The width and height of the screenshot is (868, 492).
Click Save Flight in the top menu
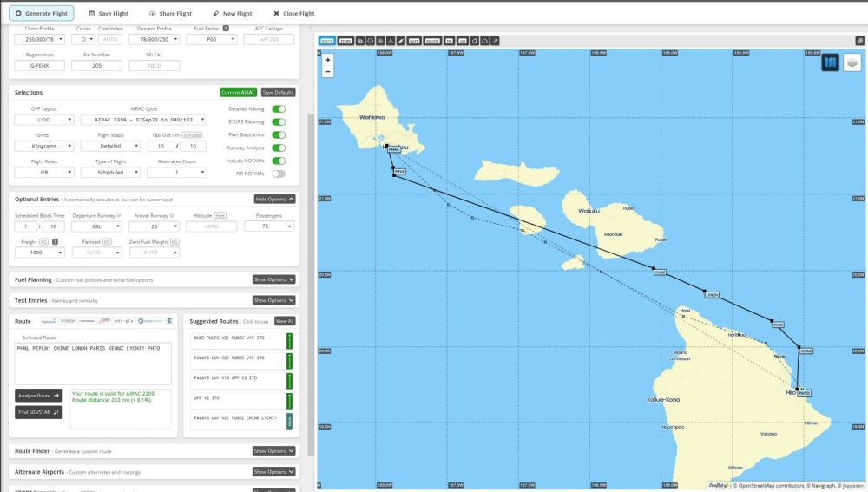tap(108, 13)
